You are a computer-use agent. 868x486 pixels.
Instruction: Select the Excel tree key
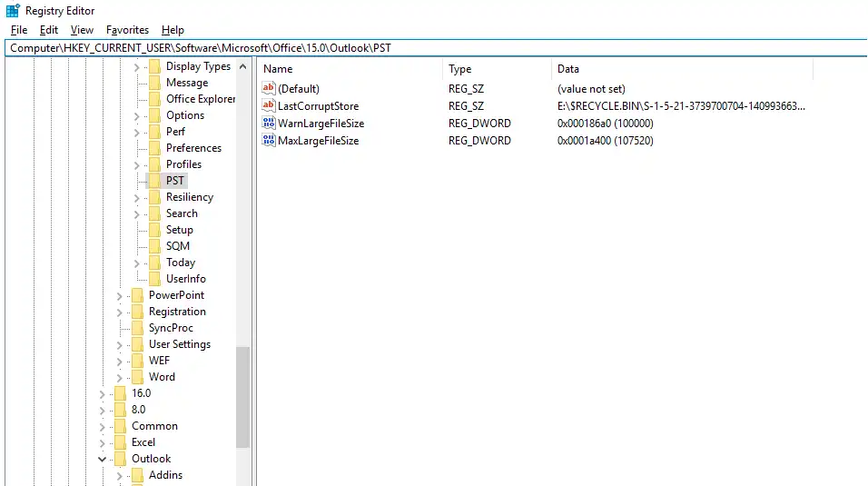(143, 442)
